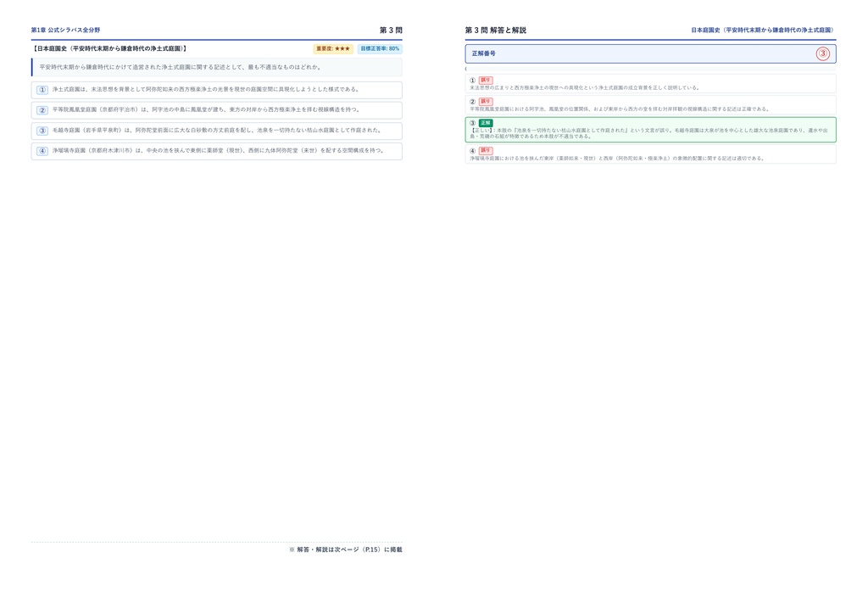Click choice text starting 毛越寺庭園（岩手県平泉町）
This screenshot has height=614, width=868.
[x=218, y=130]
